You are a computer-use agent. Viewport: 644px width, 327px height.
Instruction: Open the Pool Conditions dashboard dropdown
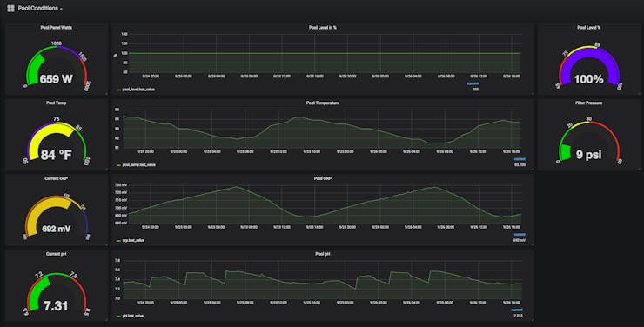click(40, 8)
